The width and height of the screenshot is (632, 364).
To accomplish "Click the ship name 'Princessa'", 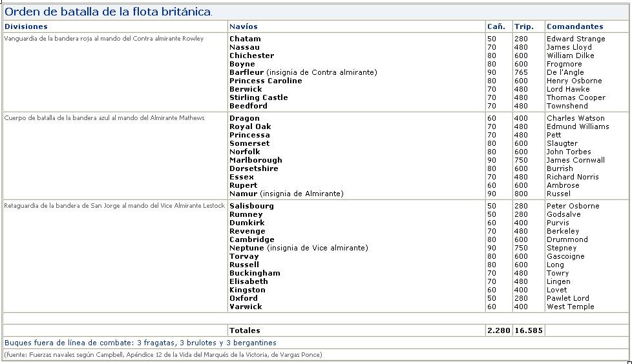I will click(249, 136).
